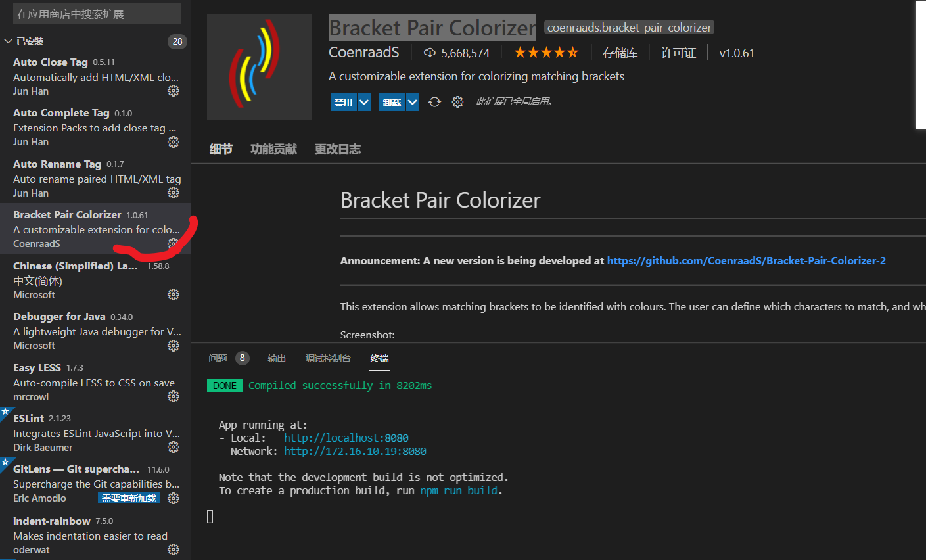The image size is (926, 560).
Task: Switch to the 细节 details tab
Action: click(x=221, y=149)
